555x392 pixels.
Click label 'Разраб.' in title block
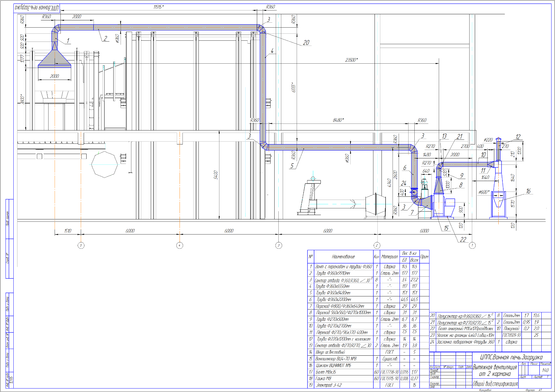(434, 370)
